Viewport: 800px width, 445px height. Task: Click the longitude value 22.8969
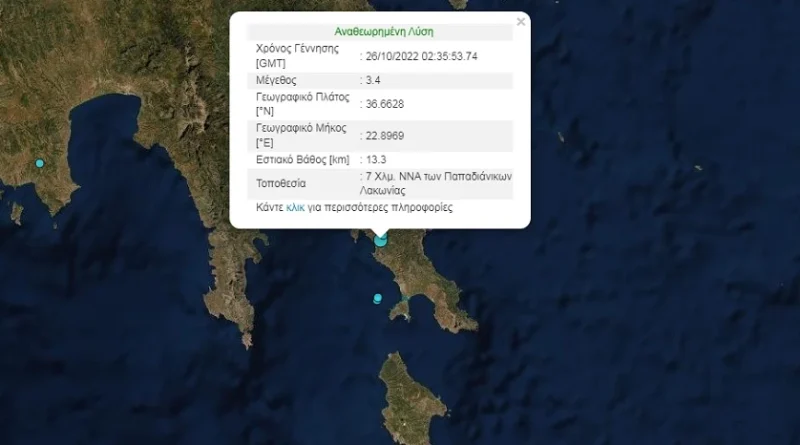click(x=384, y=136)
